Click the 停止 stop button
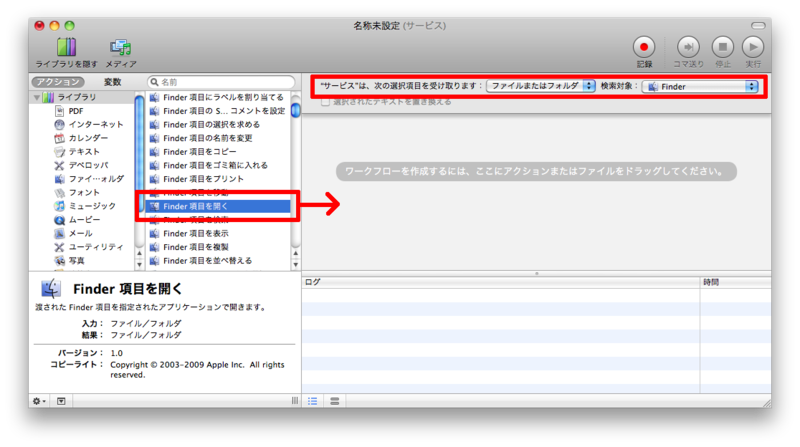Image resolution: width=800 pixels, height=447 pixels. point(722,47)
